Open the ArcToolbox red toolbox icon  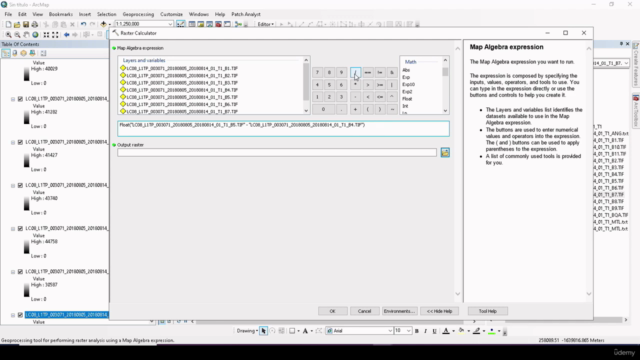point(218,24)
